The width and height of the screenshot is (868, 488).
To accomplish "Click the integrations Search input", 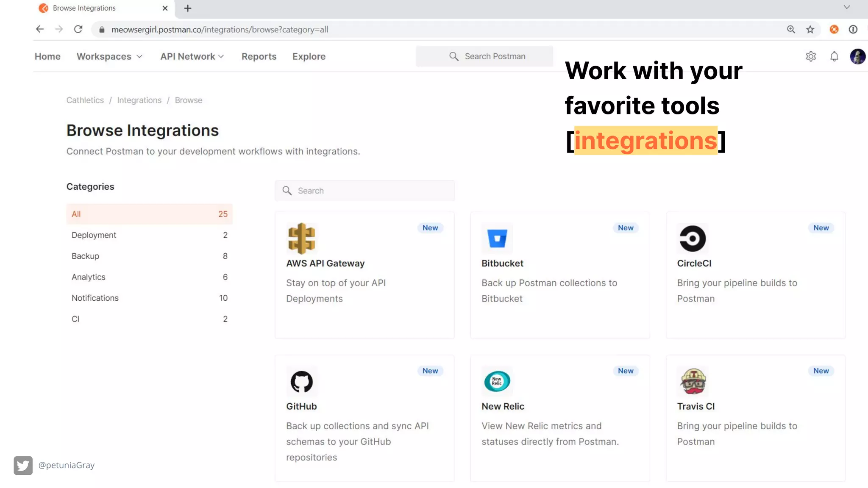I will (364, 191).
